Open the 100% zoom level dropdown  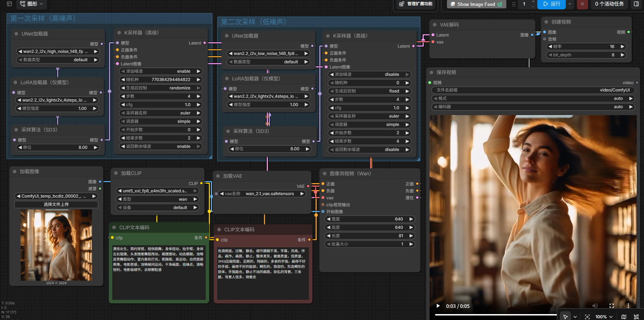(x=604, y=317)
